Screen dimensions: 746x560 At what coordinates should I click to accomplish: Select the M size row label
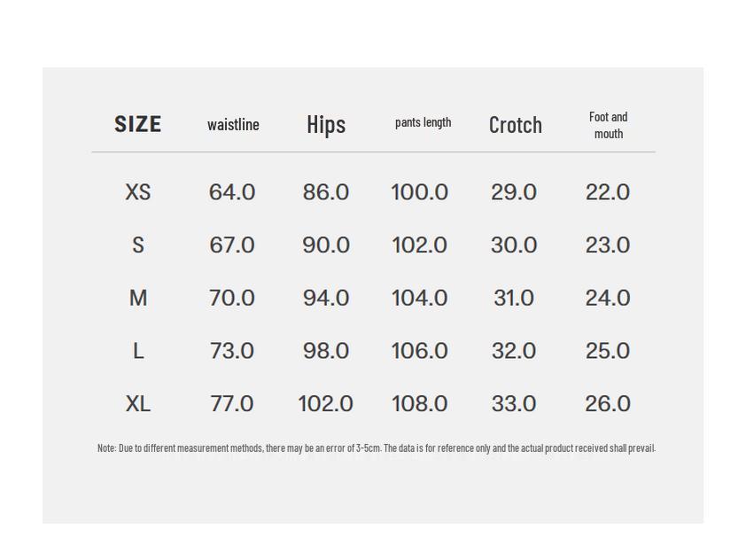point(137,299)
